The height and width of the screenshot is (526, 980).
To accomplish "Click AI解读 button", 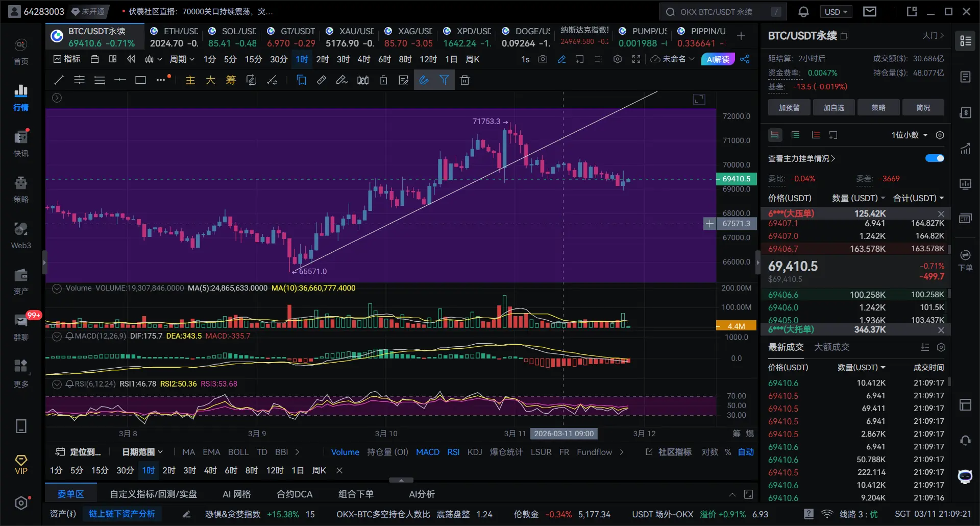I will pos(718,59).
